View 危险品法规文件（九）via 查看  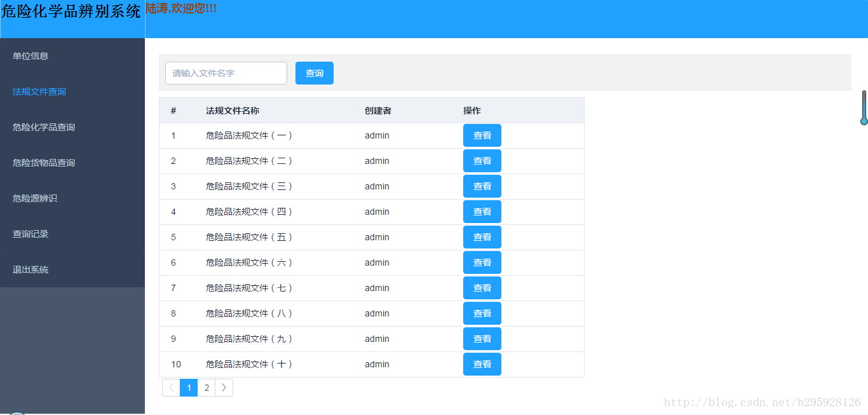click(482, 339)
